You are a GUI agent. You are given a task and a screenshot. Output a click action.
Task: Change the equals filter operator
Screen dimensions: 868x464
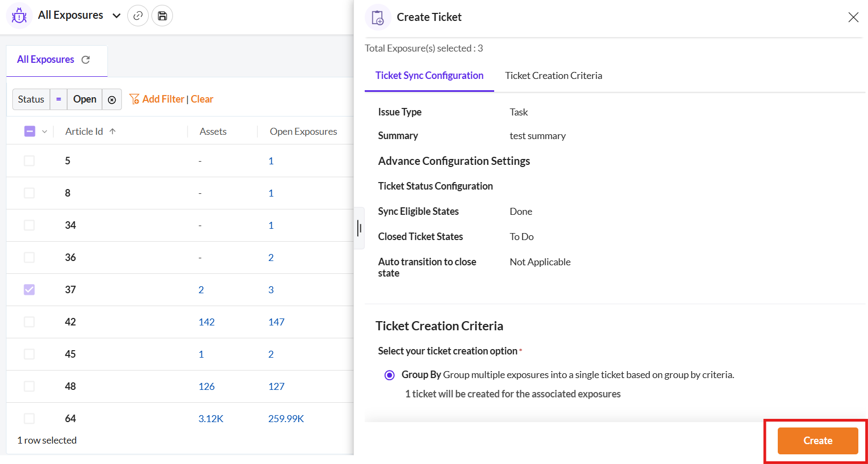pyautogui.click(x=59, y=99)
